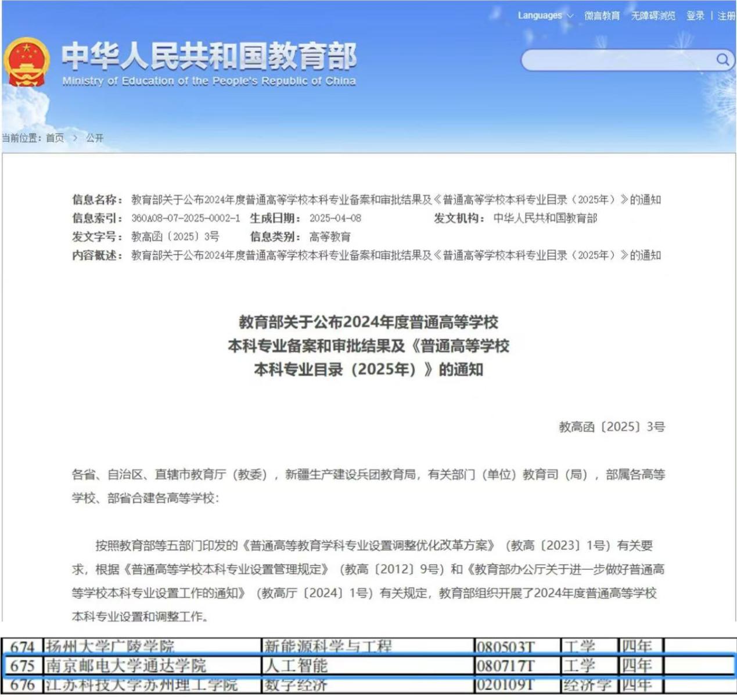Click the magnifier search icon

click(x=722, y=59)
